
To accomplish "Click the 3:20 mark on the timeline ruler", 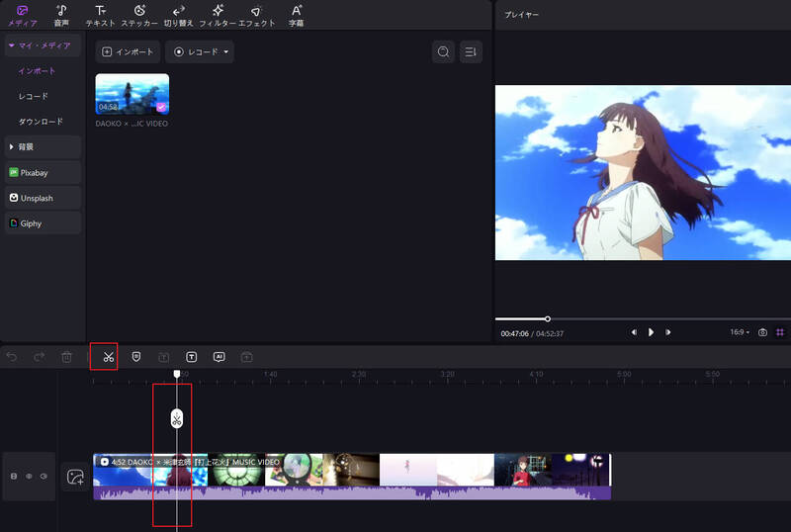I will 448,374.
